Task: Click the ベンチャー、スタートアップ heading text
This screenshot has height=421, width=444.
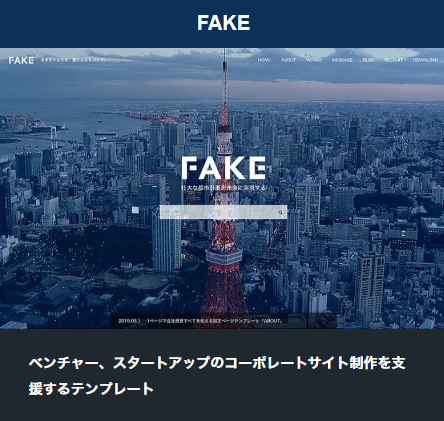Action: (217, 363)
